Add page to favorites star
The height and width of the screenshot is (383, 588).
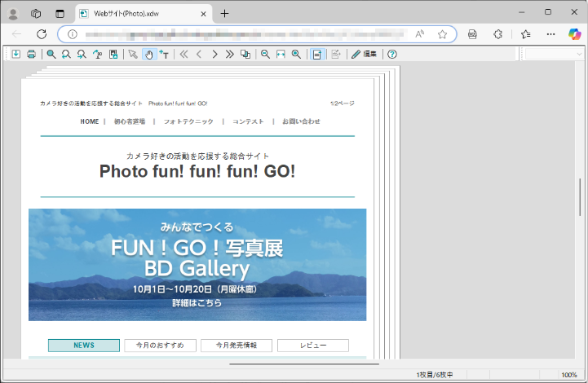tap(443, 34)
